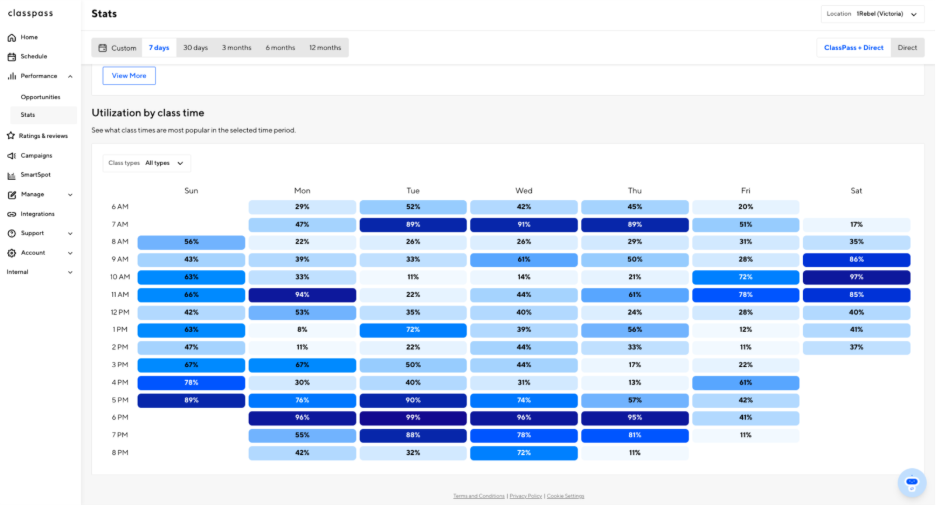The height and width of the screenshot is (505, 936).
Task: Expand the Account menu chevron
Action: [x=70, y=253]
